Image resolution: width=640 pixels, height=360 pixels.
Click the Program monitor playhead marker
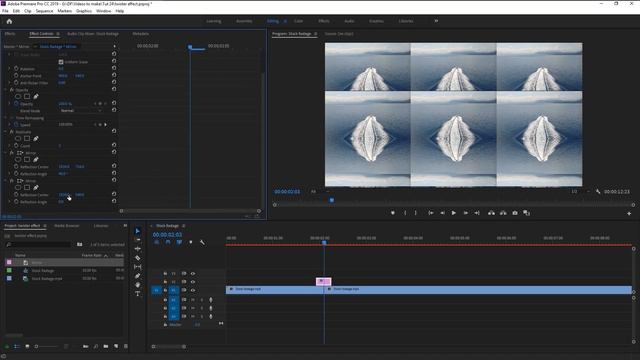331,200
